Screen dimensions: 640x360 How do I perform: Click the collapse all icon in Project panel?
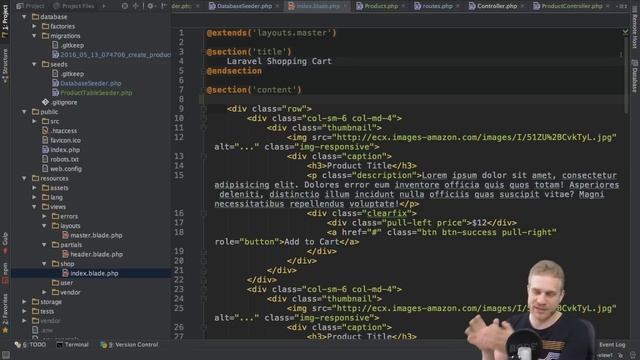point(136,6)
